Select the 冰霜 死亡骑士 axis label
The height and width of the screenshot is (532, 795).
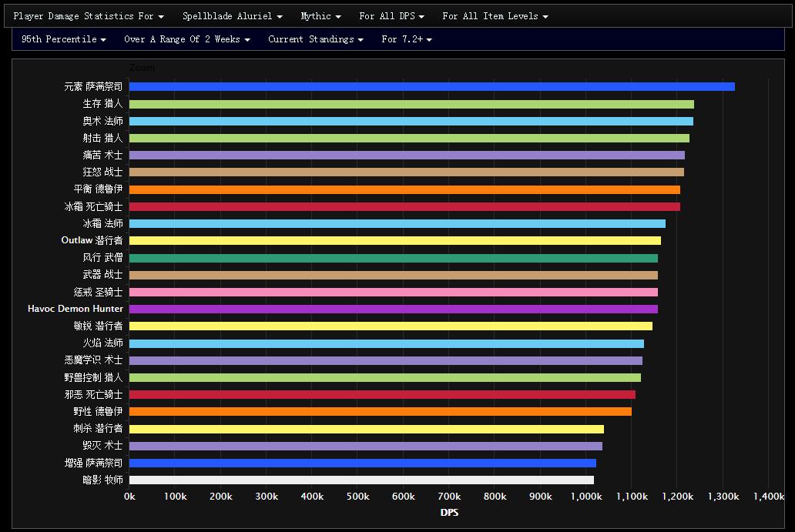point(93,207)
